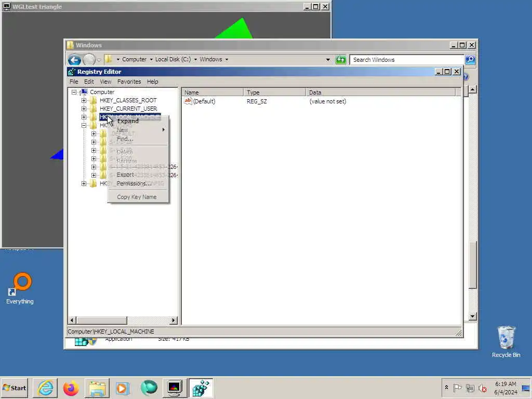The width and height of the screenshot is (532, 399).
Task: Click the network tray icon
Action: point(470,388)
